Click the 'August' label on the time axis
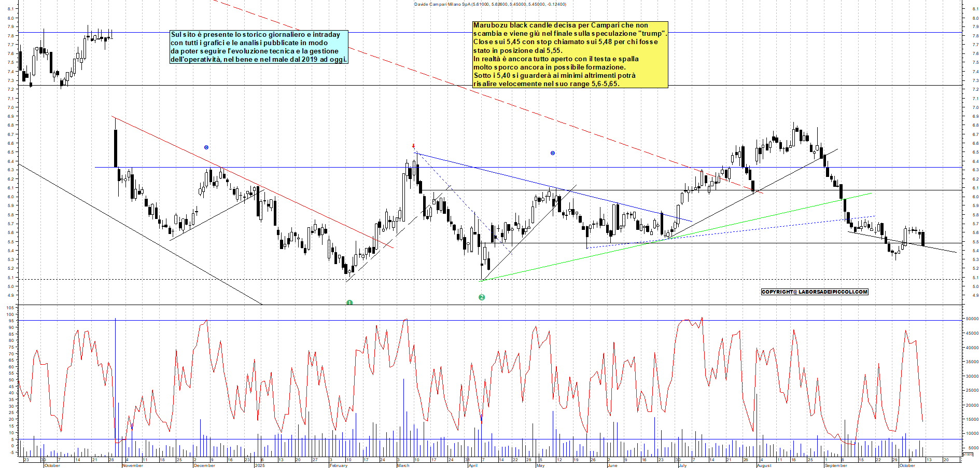 (764, 465)
